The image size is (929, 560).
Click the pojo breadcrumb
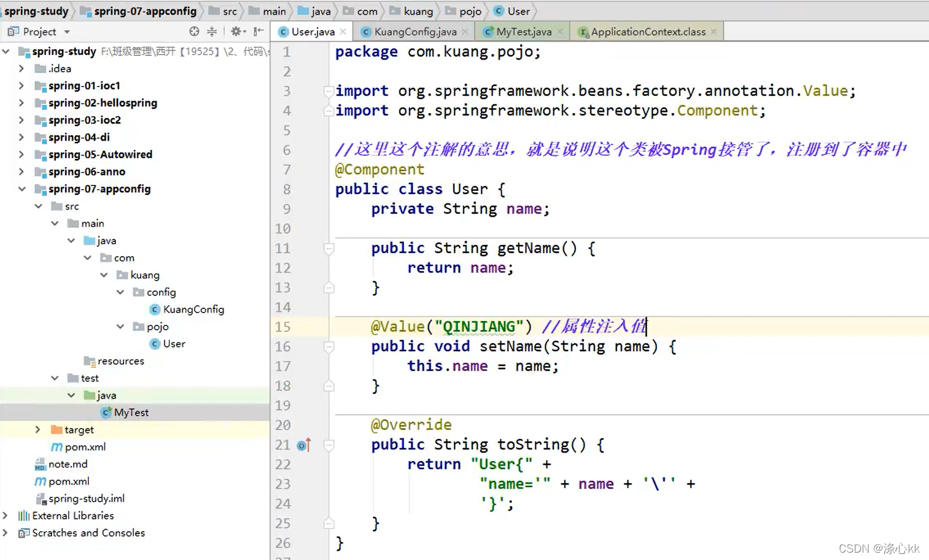click(464, 11)
